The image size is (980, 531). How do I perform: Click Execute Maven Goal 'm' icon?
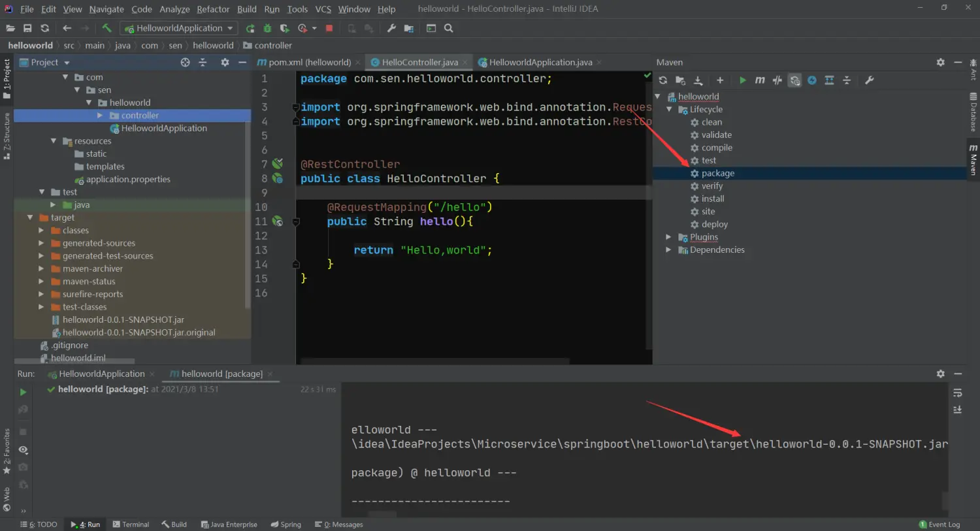pos(760,80)
